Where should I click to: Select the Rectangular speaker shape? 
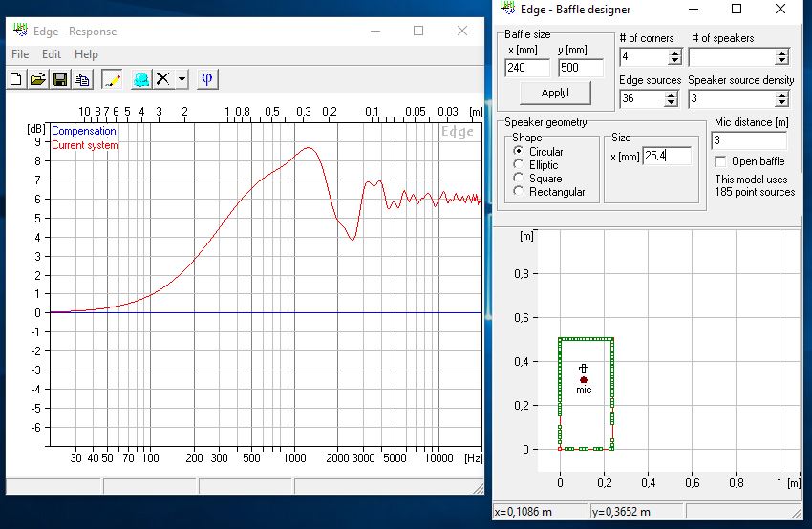(x=518, y=191)
